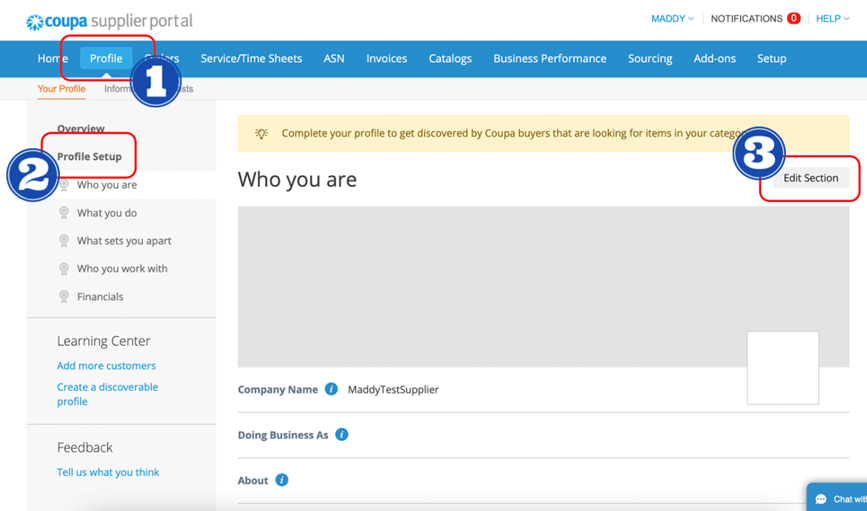The width and height of the screenshot is (867, 511).
Task: Click the badge icon next to Financials
Action: tap(64, 296)
